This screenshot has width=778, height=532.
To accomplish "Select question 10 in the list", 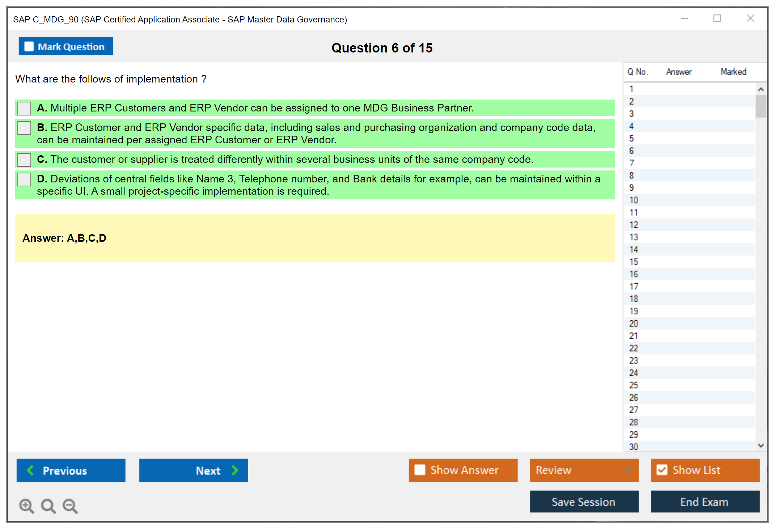I will pyautogui.click(x=634, y=200).
